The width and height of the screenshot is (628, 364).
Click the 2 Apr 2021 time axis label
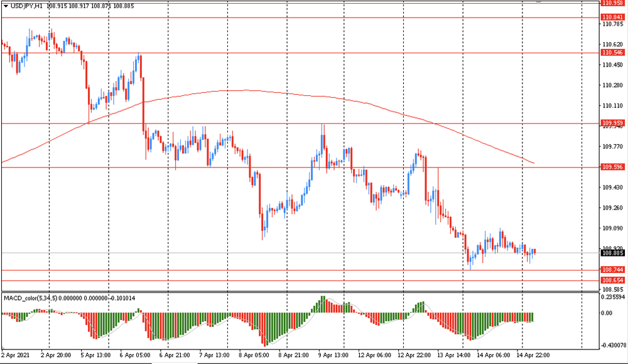pyautogui.click(x=16, y=355)
